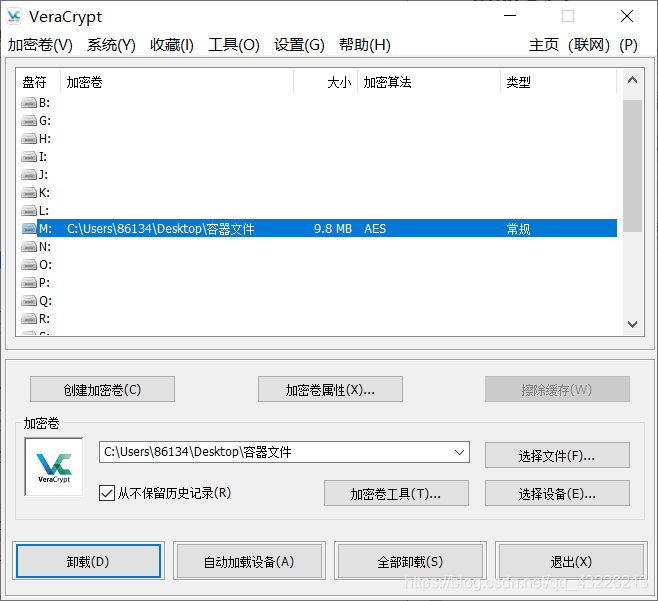Sort by 大小 column header
The width and height of the screenshot is (658, 601).
(326, 82)
